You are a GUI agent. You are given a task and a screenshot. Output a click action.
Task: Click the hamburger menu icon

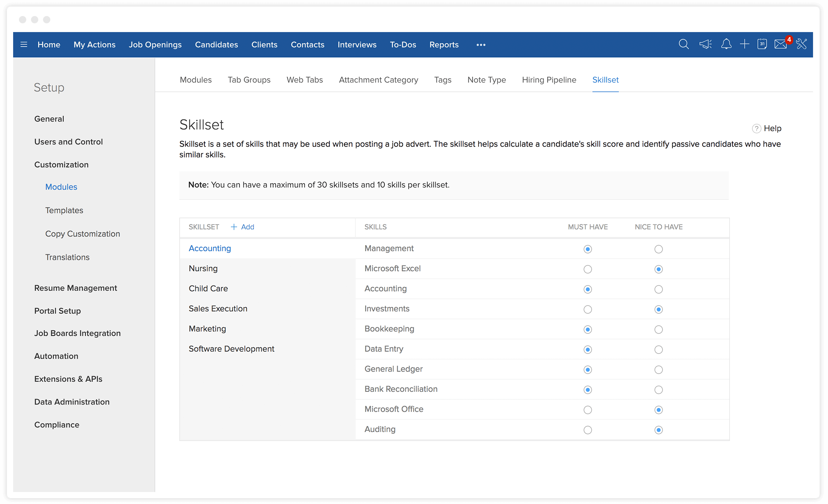coord(24,44)
